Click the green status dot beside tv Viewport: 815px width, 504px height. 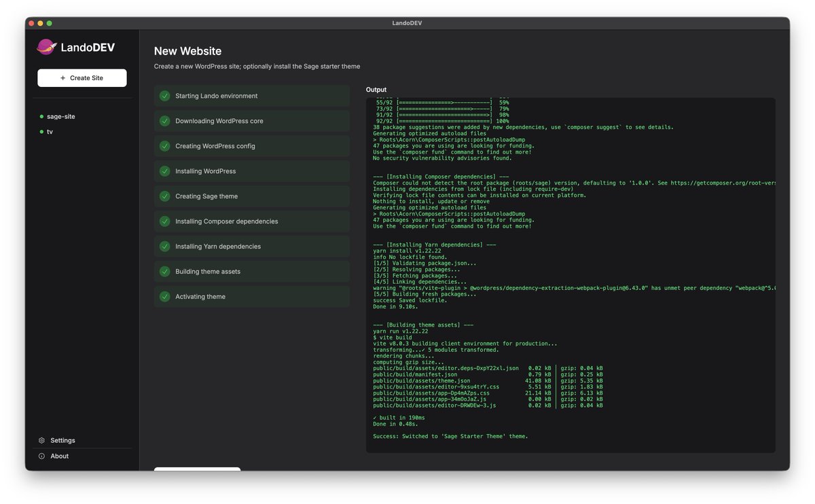coord(42,132)
